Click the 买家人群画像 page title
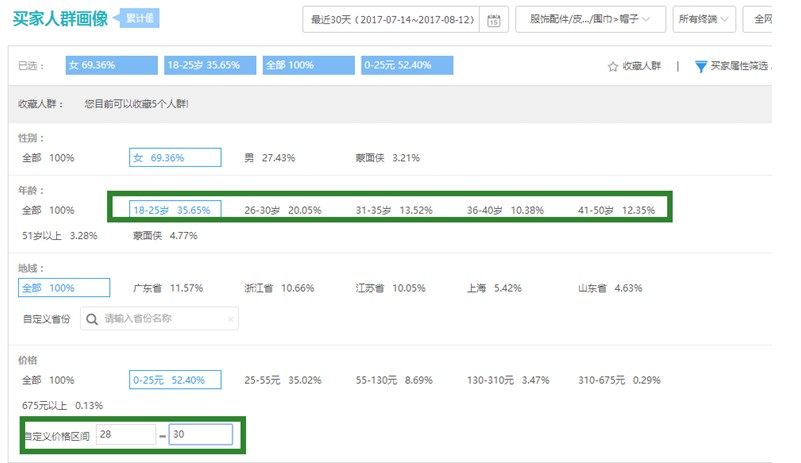 click(x=60, y=18)
